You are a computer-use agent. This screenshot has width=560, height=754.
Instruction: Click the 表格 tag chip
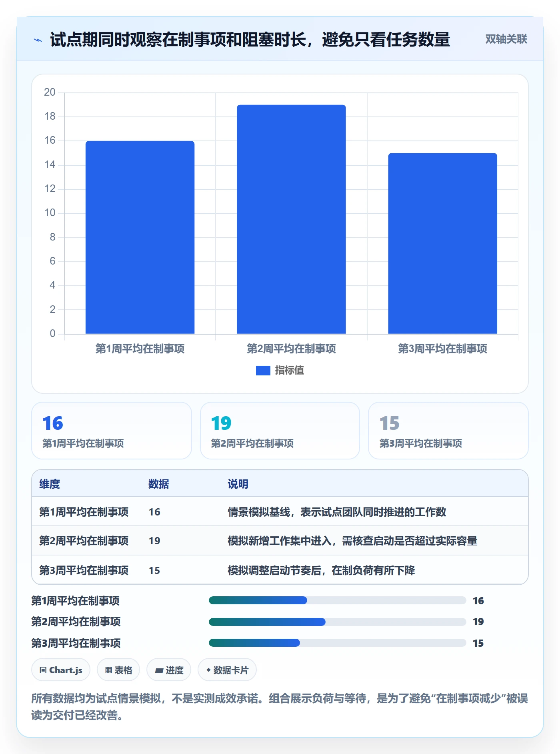pyautogui.click(x=118, y=670)
